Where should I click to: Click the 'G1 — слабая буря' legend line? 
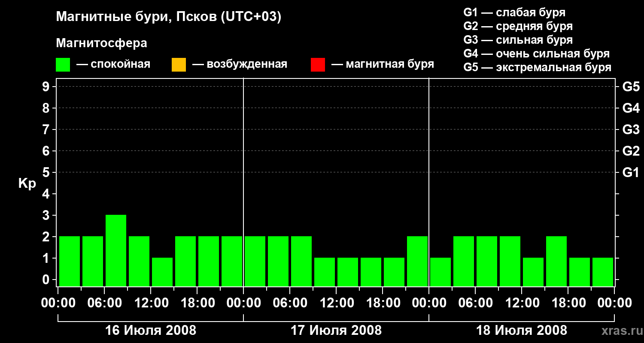click(x=514, y=12)
